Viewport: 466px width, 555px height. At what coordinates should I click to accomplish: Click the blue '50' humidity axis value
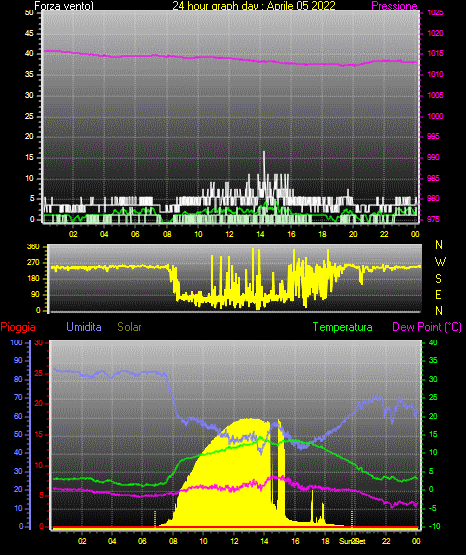18,434
